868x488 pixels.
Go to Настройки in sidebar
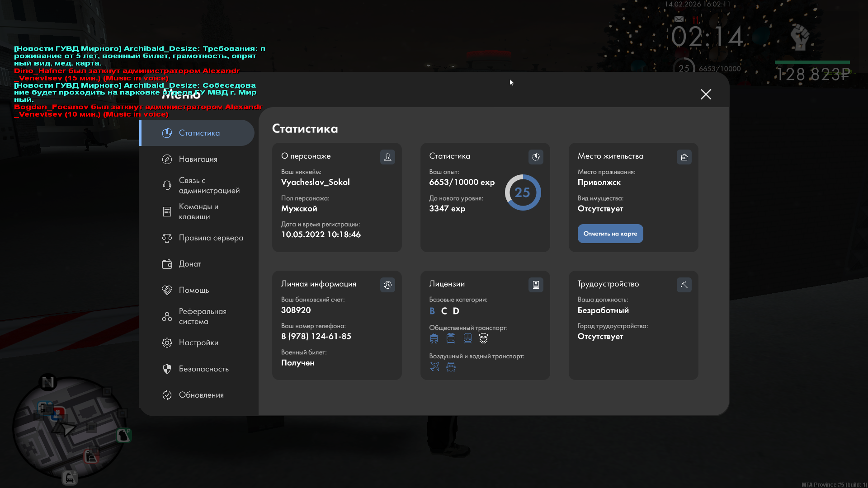(198, 343)
